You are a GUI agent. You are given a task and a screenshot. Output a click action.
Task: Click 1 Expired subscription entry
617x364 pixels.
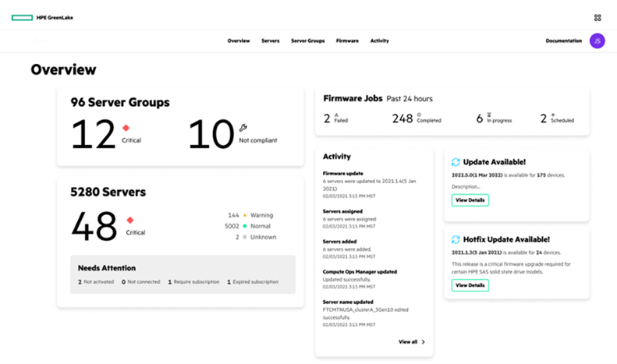[x=253, y=282]
